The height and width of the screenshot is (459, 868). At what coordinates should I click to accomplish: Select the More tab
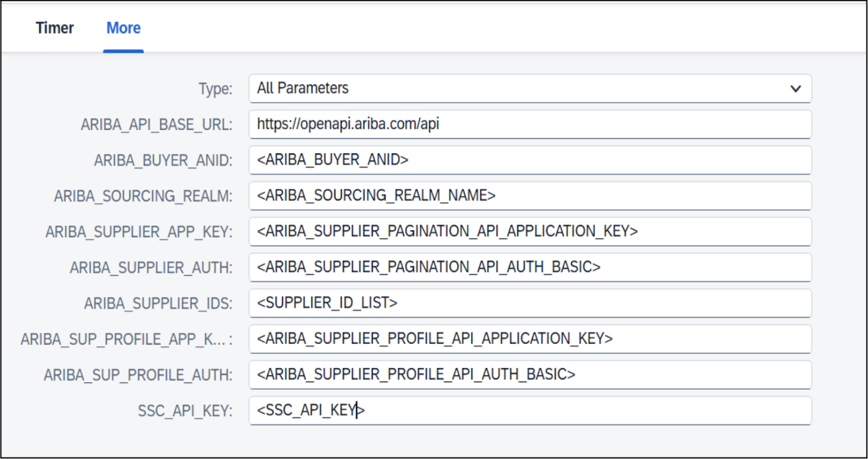(123, 28)
